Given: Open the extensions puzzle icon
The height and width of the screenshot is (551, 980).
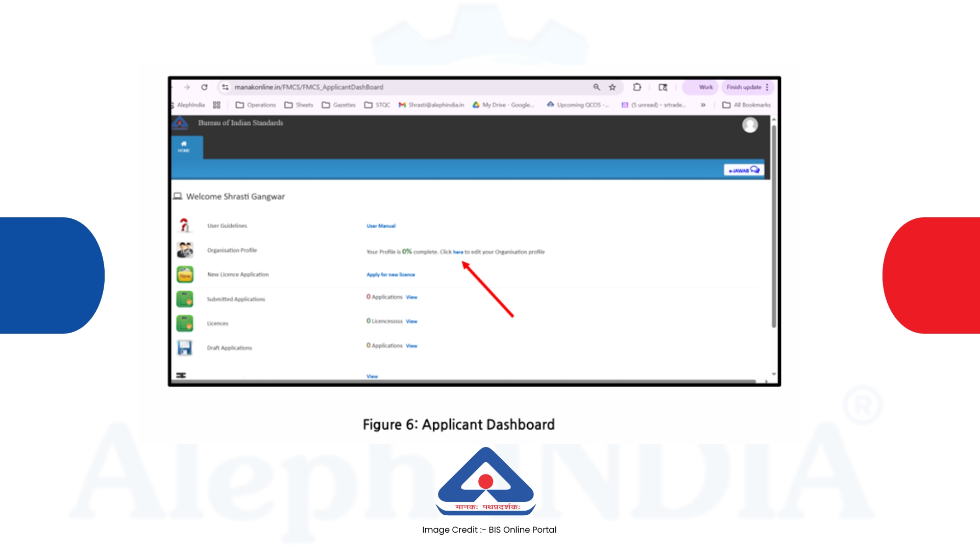Looking at the screenshot, I should (x=637, y=87).
